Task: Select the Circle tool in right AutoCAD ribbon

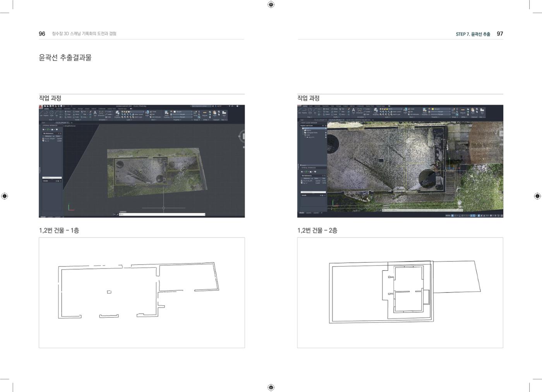Action: click(310, 110)
